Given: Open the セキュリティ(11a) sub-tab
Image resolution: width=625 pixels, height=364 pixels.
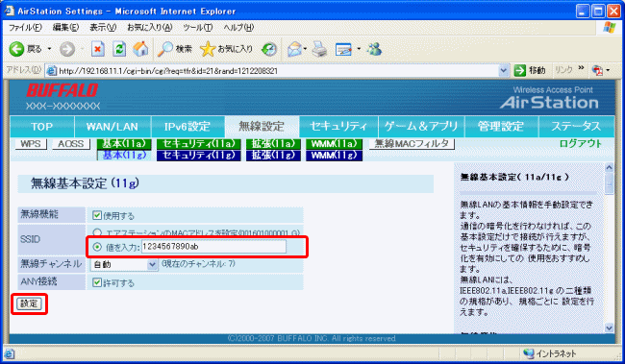Looking at the screenshot, I should tap(199, 144).
